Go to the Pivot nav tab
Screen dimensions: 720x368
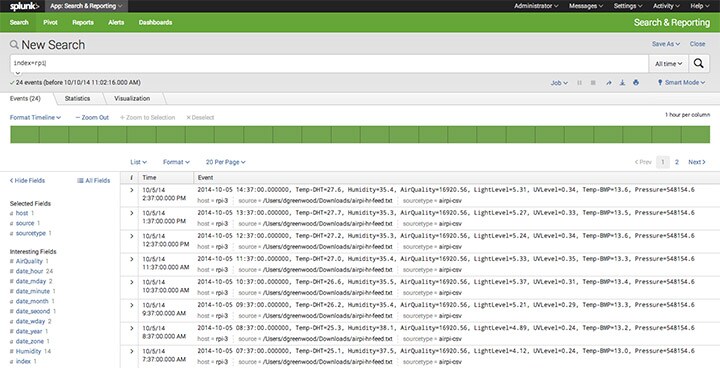pyautogui.click(x=51, y=23)
